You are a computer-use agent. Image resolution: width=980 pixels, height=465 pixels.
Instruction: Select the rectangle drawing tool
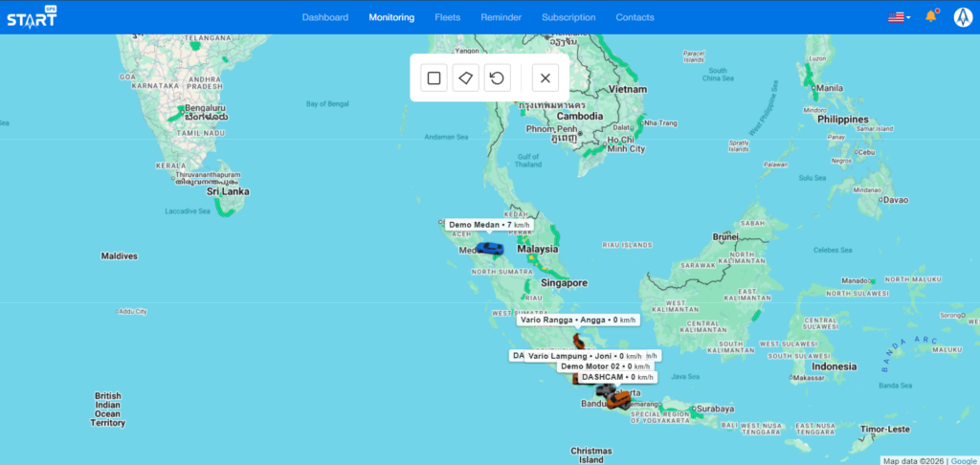pos(434,77)
